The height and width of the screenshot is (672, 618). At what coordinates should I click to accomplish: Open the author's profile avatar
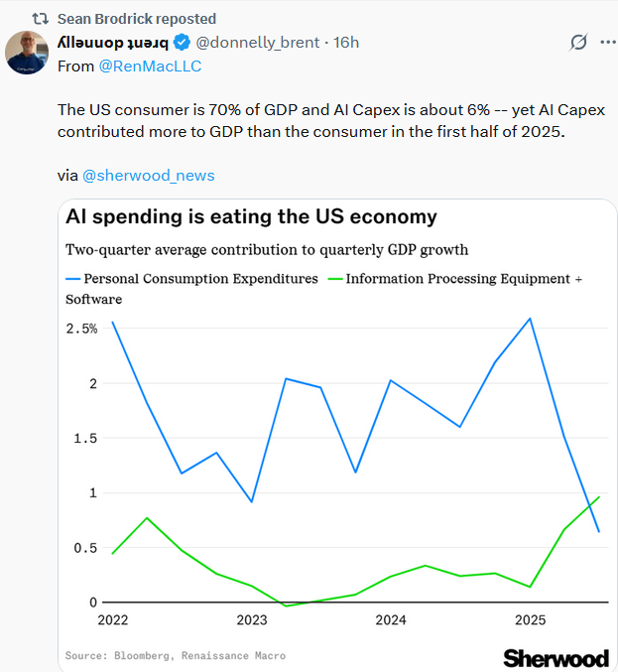28,52
